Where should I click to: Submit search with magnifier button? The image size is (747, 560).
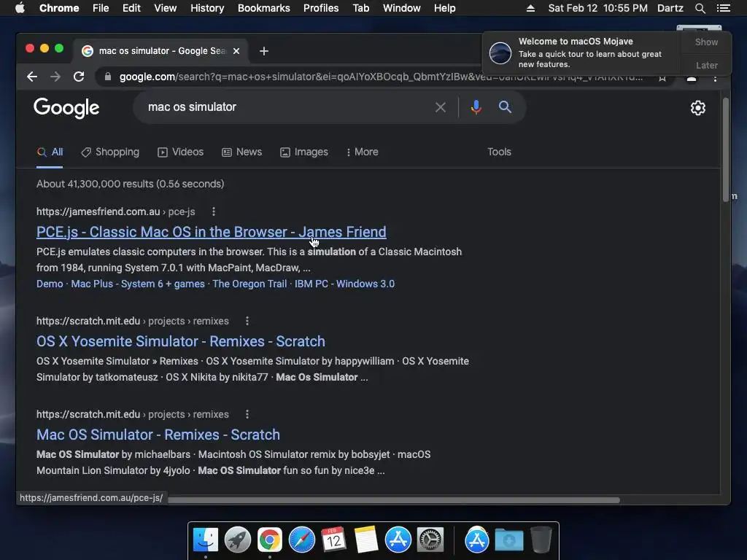pyautogui.click(x=505, y=107)
